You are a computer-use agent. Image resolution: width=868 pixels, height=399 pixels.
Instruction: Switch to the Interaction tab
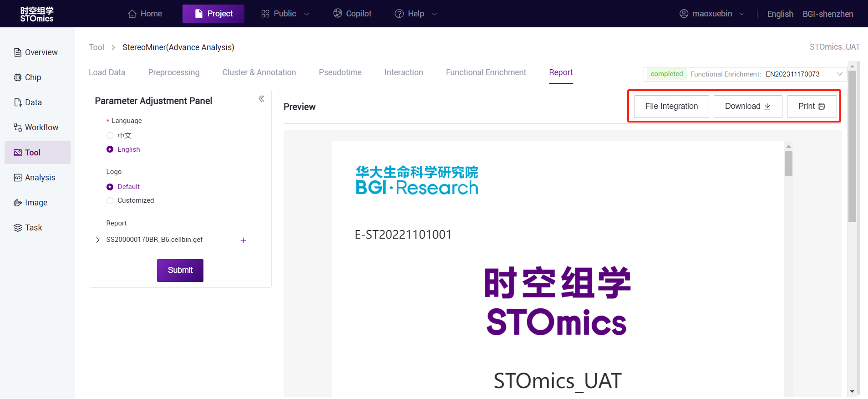coord(404,72)
